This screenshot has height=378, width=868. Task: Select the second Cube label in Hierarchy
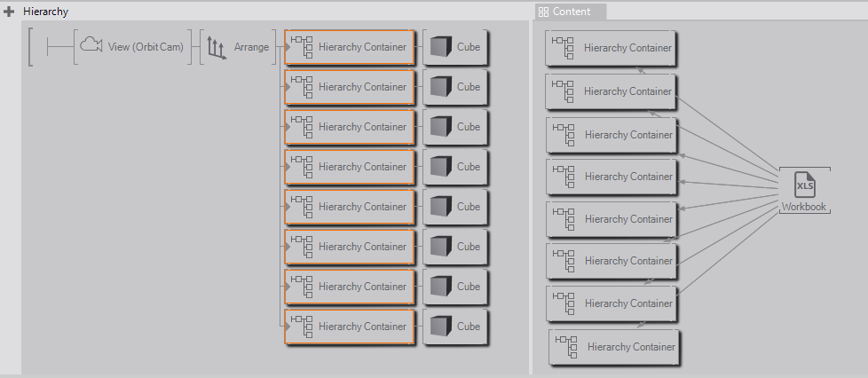tap(469, 87)
